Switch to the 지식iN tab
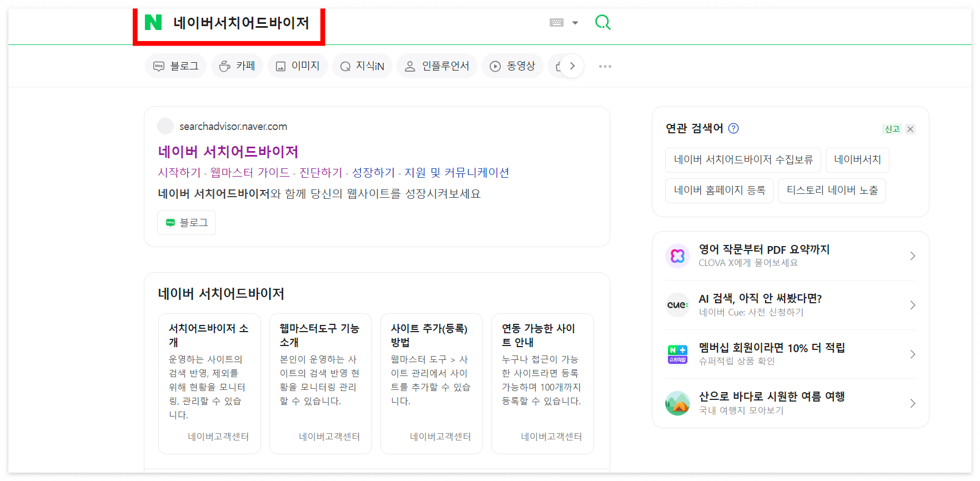 point(362,66)
